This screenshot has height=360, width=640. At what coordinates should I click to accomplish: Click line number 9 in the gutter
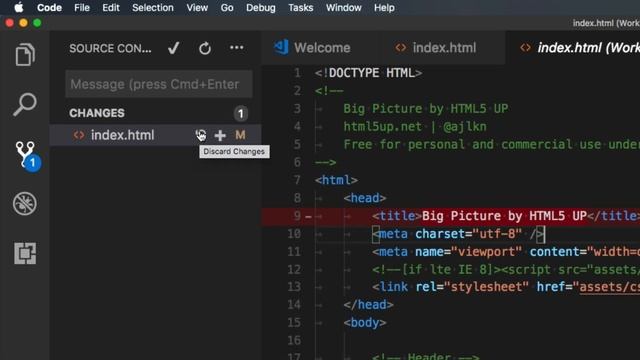coord(297,216)
